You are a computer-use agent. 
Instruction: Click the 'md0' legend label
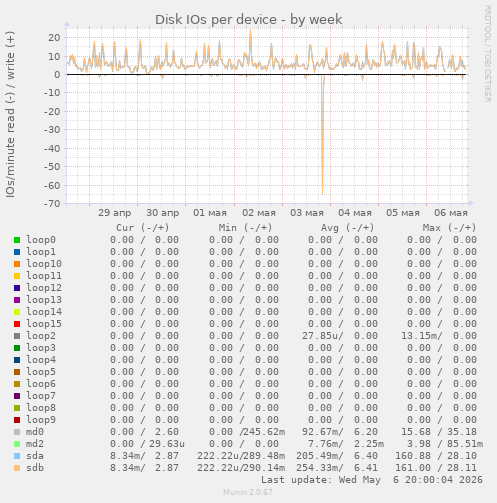pos(35,432)
